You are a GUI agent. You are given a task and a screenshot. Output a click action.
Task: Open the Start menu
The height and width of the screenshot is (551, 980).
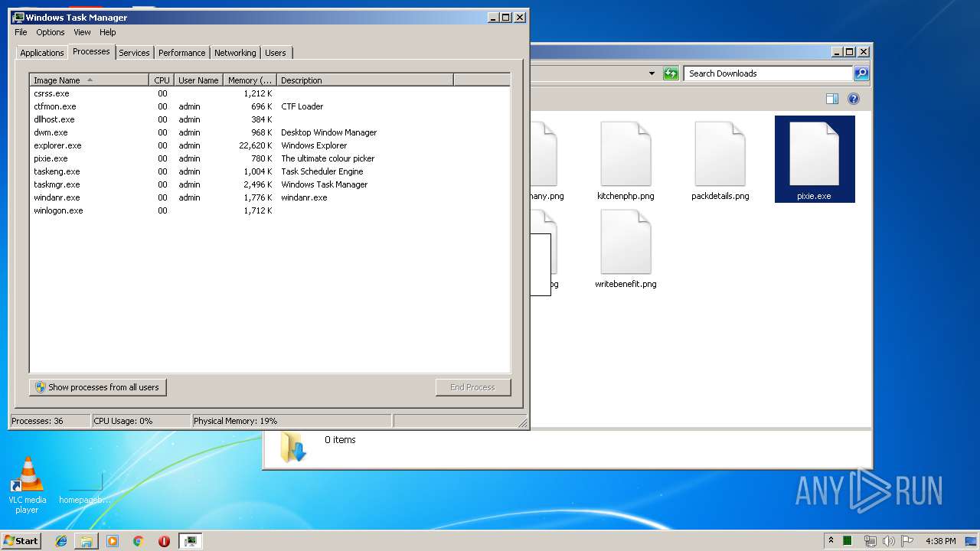21,541
